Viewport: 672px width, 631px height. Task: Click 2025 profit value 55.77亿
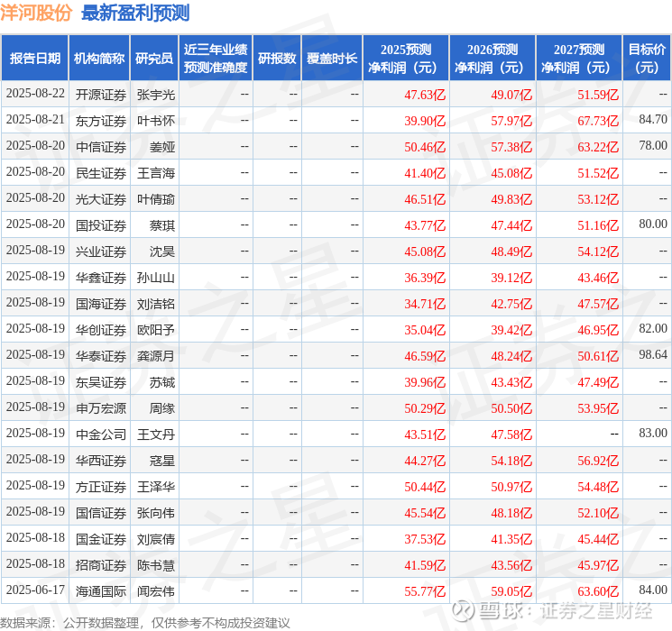(425, 591)
